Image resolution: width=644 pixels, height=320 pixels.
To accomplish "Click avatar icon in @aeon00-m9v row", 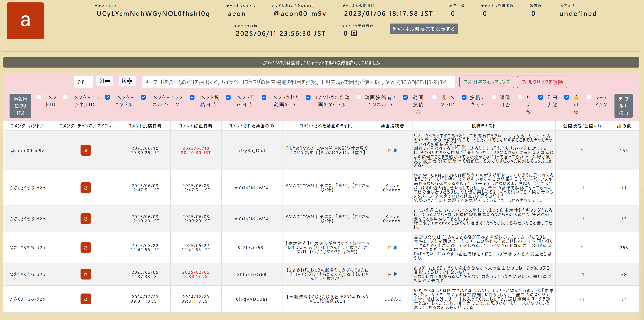I will pos(86,150).
